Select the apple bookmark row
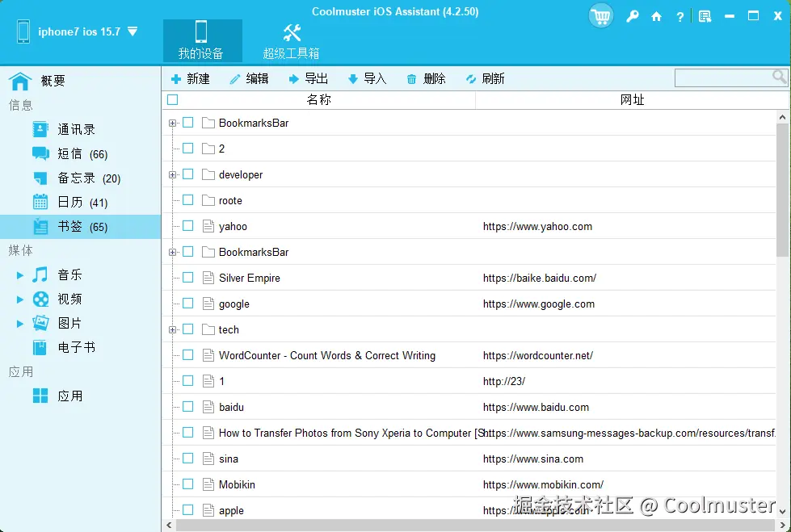The image size is (791, 532). (x=469, y=510)
